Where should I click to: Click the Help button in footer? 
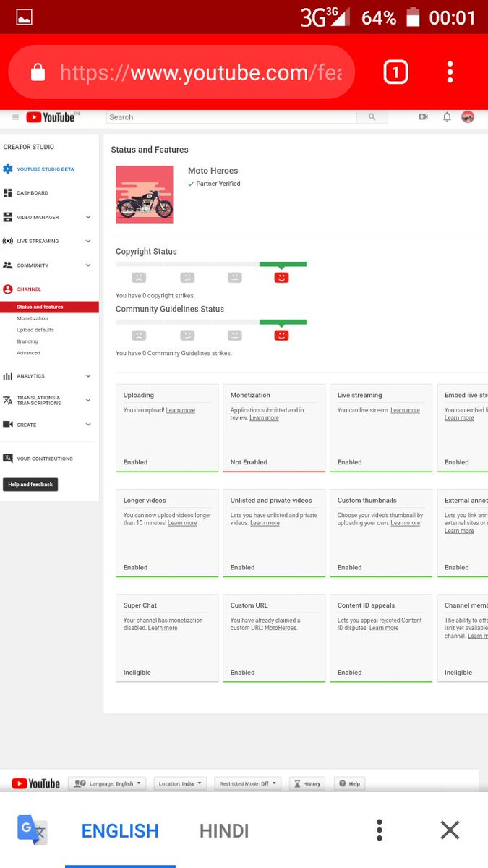[348, 783]
